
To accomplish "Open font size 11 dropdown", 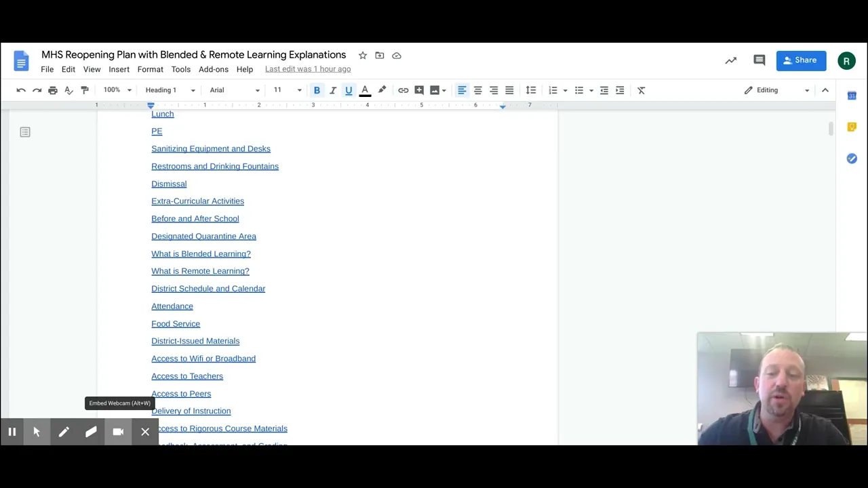I will 288,90.
